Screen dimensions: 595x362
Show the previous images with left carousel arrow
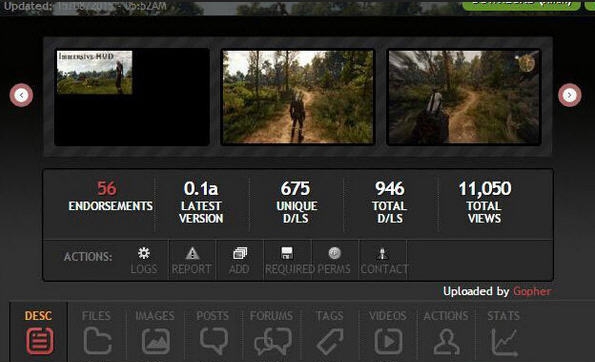[x=21, y=95]
